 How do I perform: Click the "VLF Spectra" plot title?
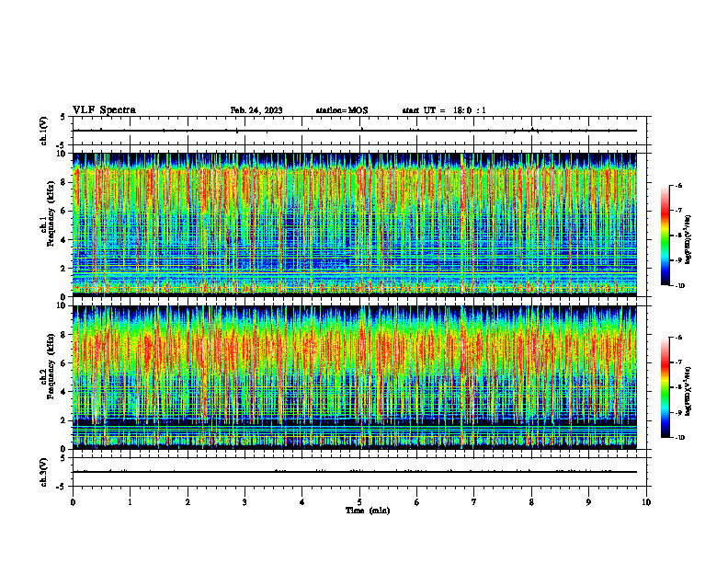point(104,110)
